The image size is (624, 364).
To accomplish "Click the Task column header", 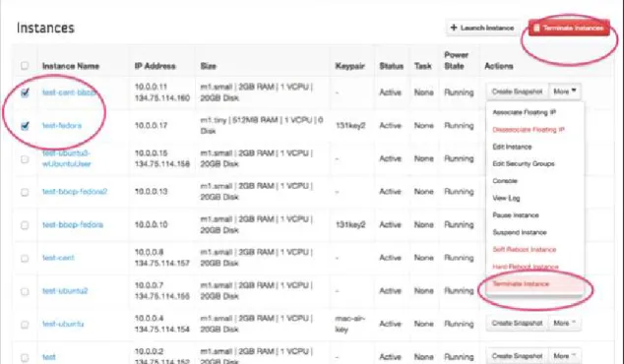I will pyautogui.click(x=422, y=66).
